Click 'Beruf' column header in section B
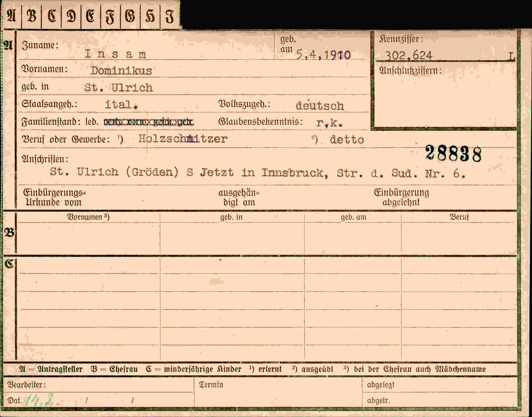This screenshot has width=532, height=417. coord(459,217)
